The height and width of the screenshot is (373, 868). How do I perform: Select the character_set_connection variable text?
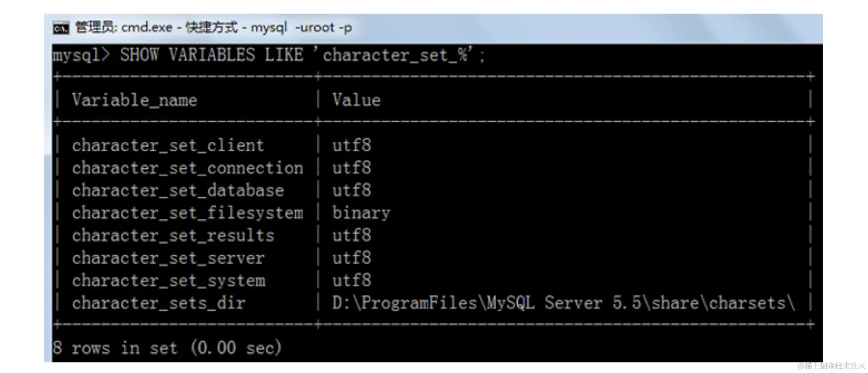tap(188, 168)
